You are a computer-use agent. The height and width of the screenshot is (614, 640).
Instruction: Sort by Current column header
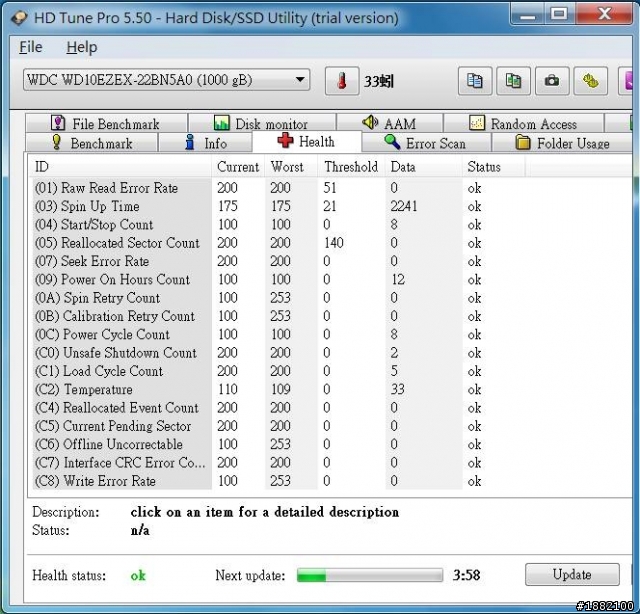click(238, 167)
